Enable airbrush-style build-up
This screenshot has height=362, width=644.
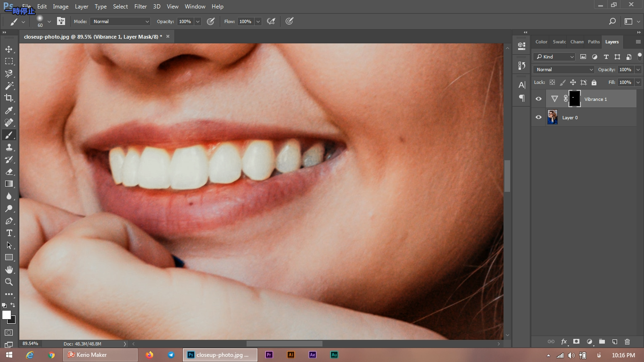(271, 21)
